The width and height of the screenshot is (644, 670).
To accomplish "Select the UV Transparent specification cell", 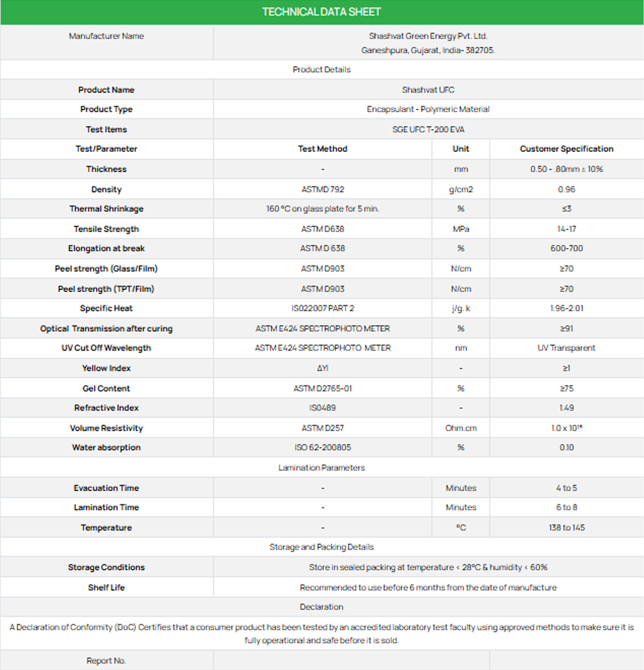I will [566, 348].
